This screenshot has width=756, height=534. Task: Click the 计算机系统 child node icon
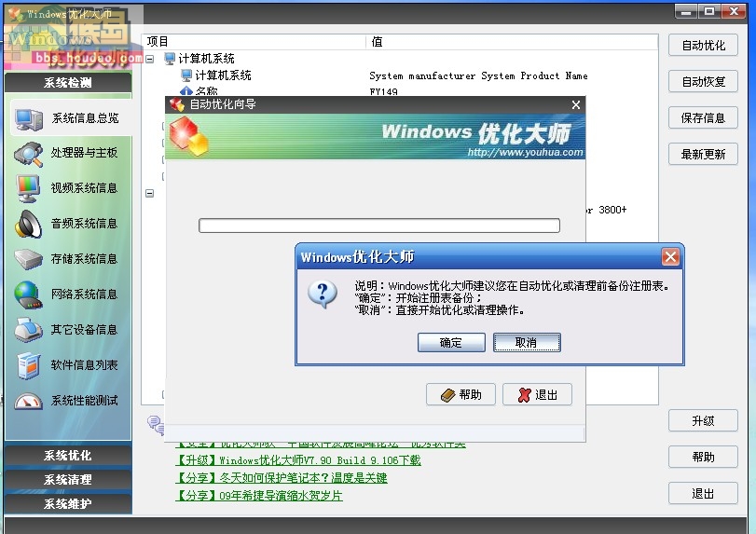[x=186, y=75]
